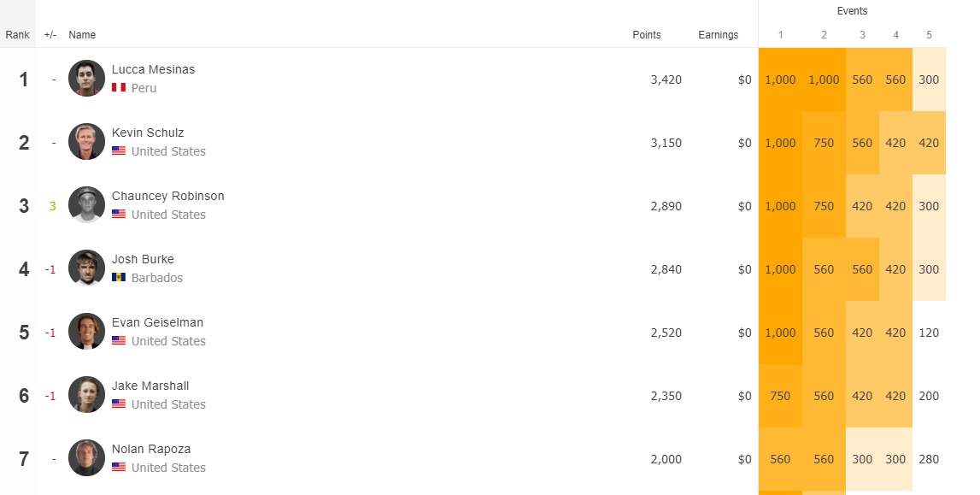Select Chauncey Robinson's profile picture
980x495 pixels.
click(x=86, y=204)
